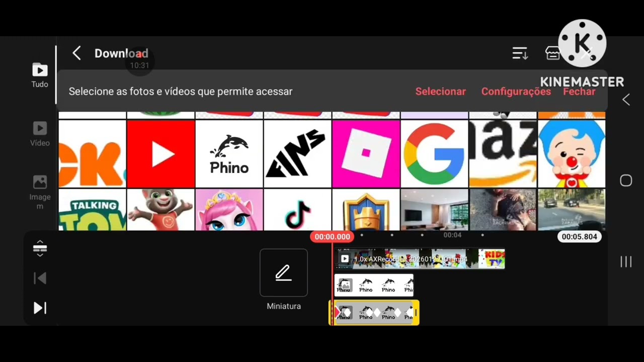
Task: Dismiss the banner with Fechar
Action: [579, 92]
